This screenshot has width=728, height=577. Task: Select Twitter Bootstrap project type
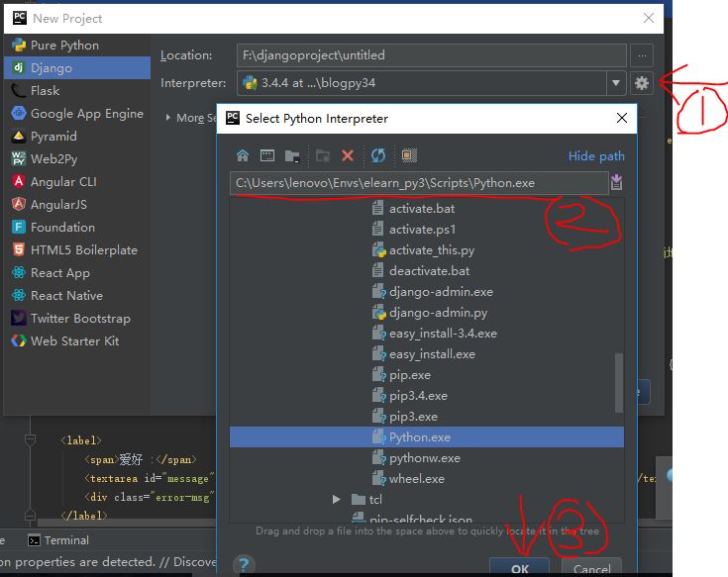77,318
